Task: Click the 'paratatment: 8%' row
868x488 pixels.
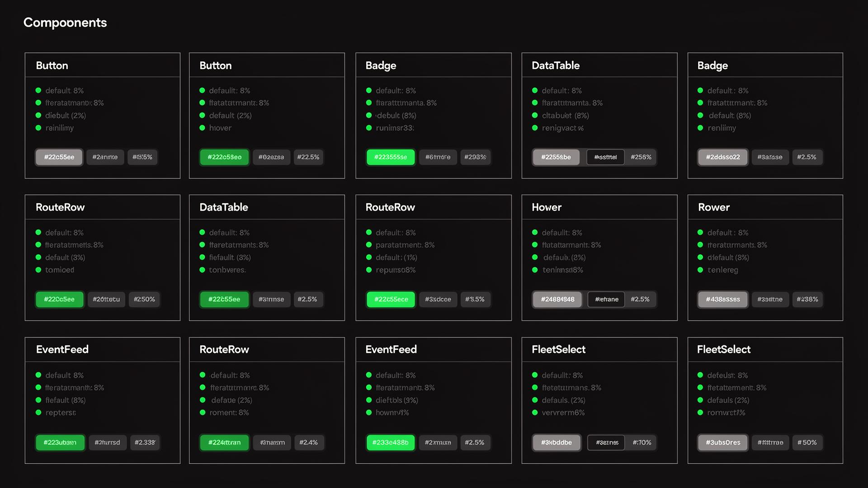Action: 400,245
